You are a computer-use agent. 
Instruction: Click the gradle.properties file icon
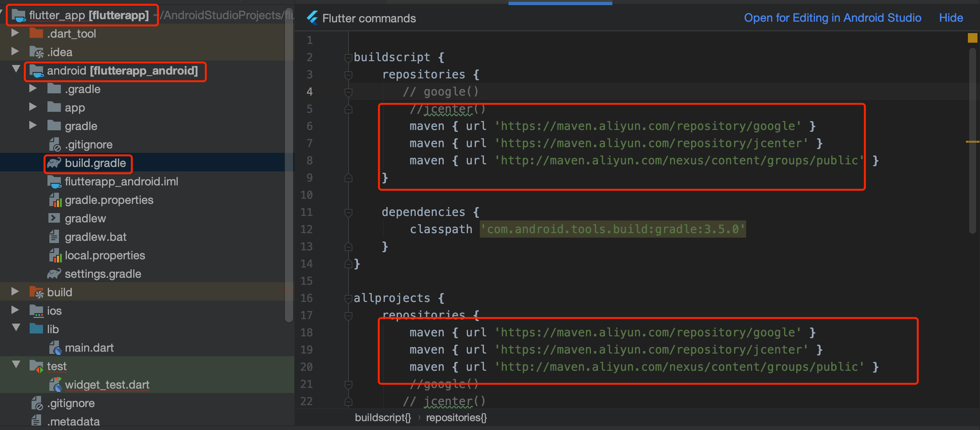click(55, 200)
